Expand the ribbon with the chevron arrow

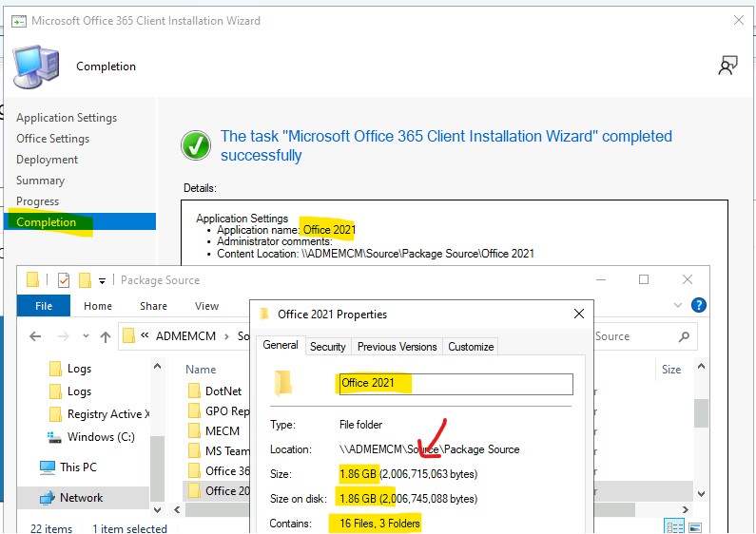678,305
